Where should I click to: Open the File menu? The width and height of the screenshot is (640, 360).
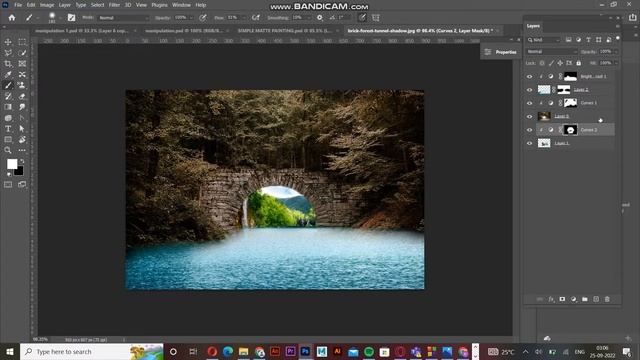coord(18,5)
